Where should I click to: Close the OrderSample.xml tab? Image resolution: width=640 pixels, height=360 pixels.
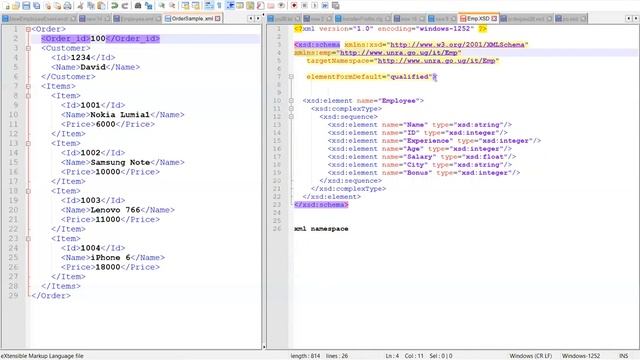(x=218, y=19)
